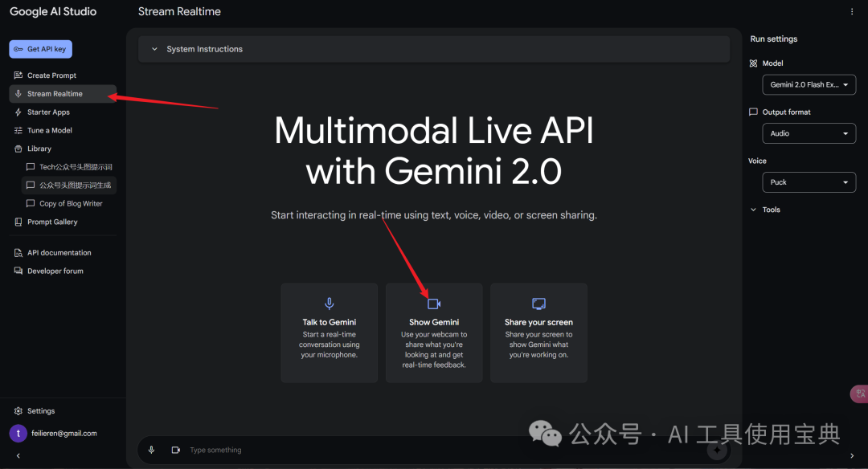Click the microphone icon in the input bar
This screenshot has height=469, width=868.
(151, 451)
